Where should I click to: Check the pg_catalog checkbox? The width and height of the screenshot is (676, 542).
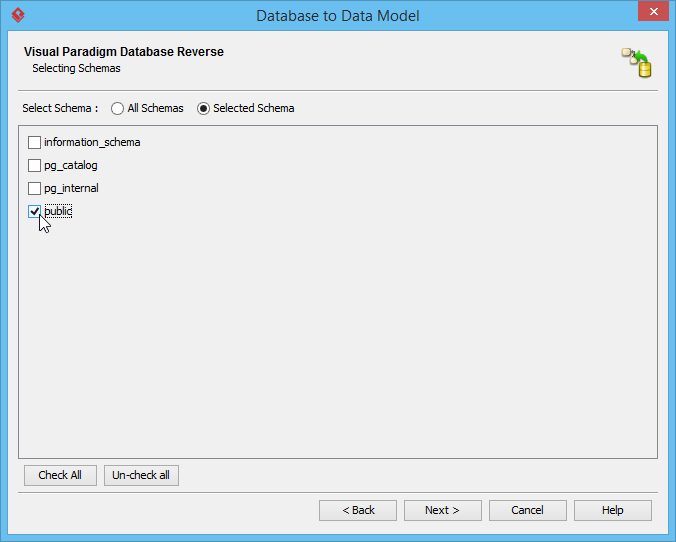coord(34,165)
